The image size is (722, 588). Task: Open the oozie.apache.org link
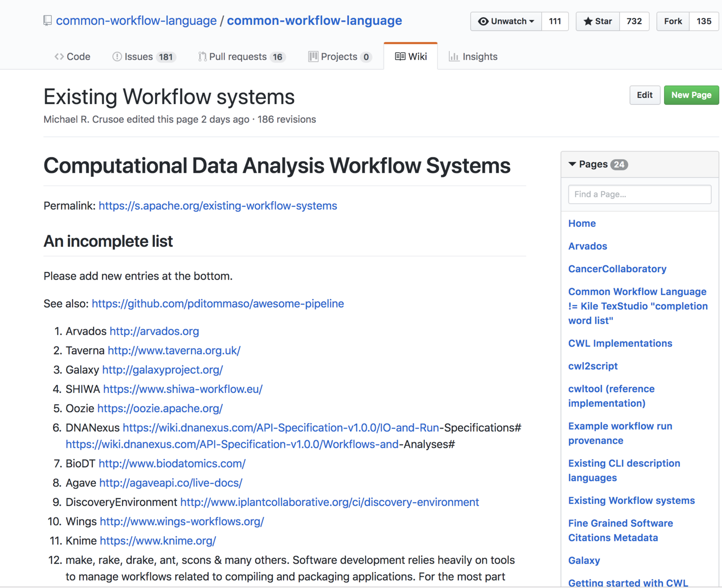click(x=160, y=408)
